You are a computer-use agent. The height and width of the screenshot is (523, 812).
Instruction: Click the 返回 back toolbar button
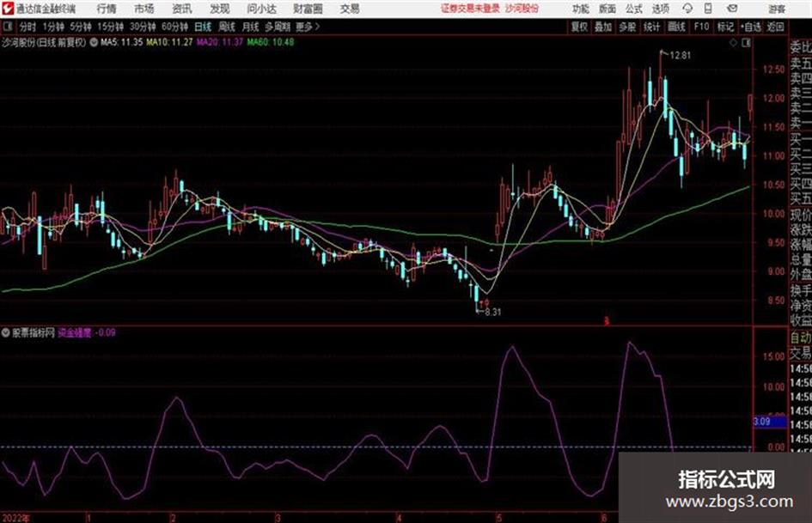(x=775, y=27)
